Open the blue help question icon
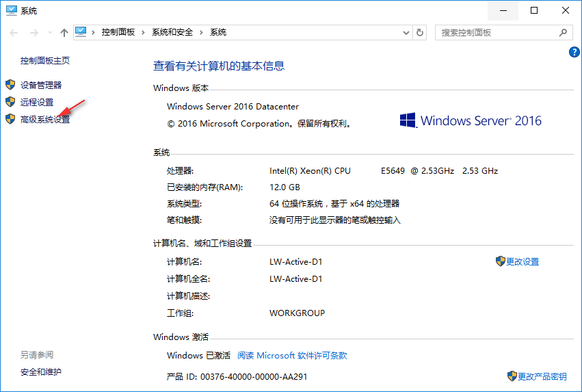 (574, 52)
